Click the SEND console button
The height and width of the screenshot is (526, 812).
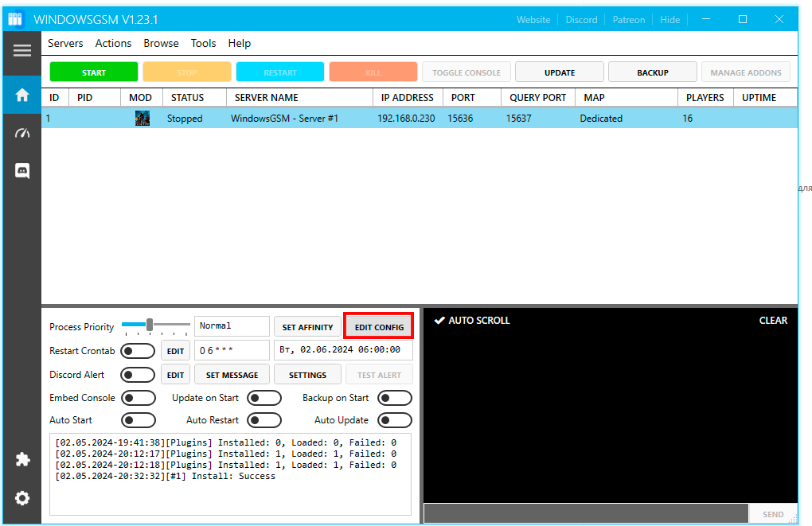tap(773, 514)
